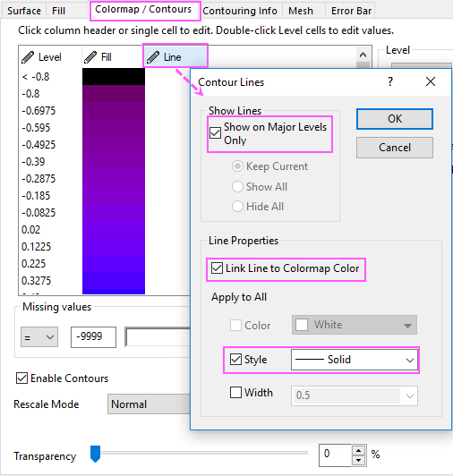The image size is (453, 476).
Task: Toggle the Enable Contours checkbox
Action: [x=21, y=378]
